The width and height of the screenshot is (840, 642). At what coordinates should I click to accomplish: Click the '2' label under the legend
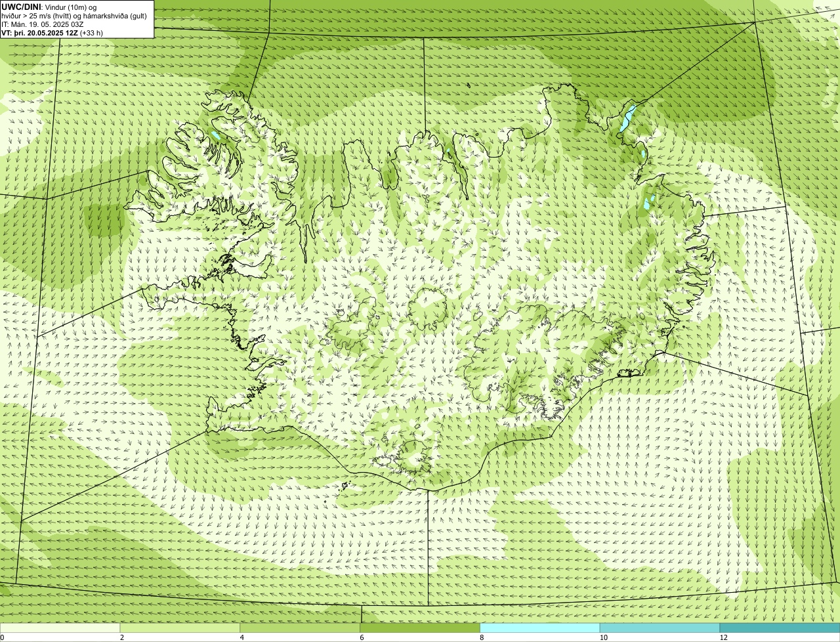click(x=122, y=637)
